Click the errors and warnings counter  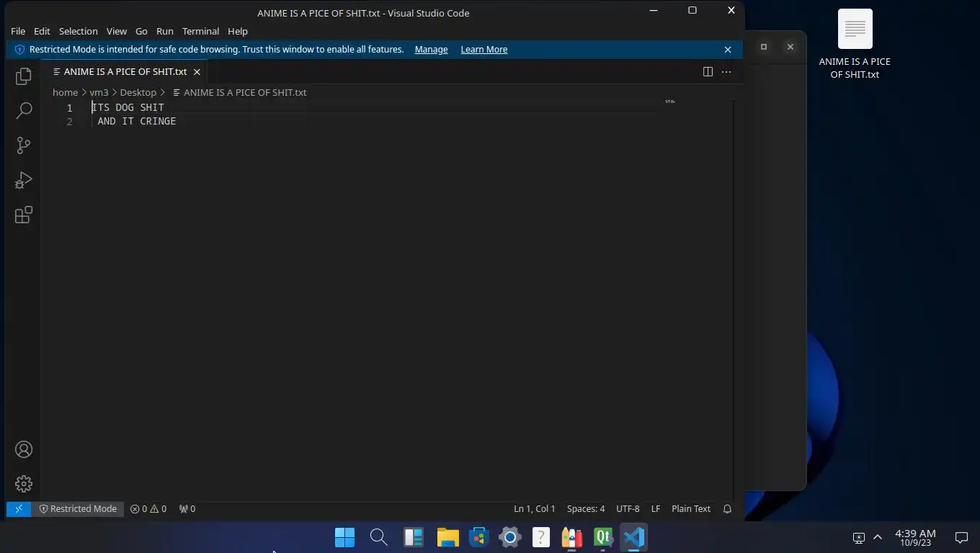(x=148, y=508)
